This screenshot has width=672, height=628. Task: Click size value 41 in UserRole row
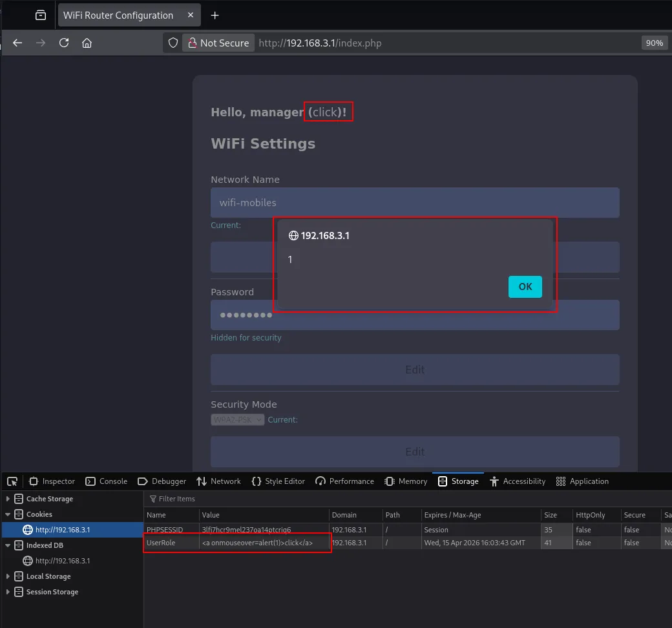pos(557,543)
